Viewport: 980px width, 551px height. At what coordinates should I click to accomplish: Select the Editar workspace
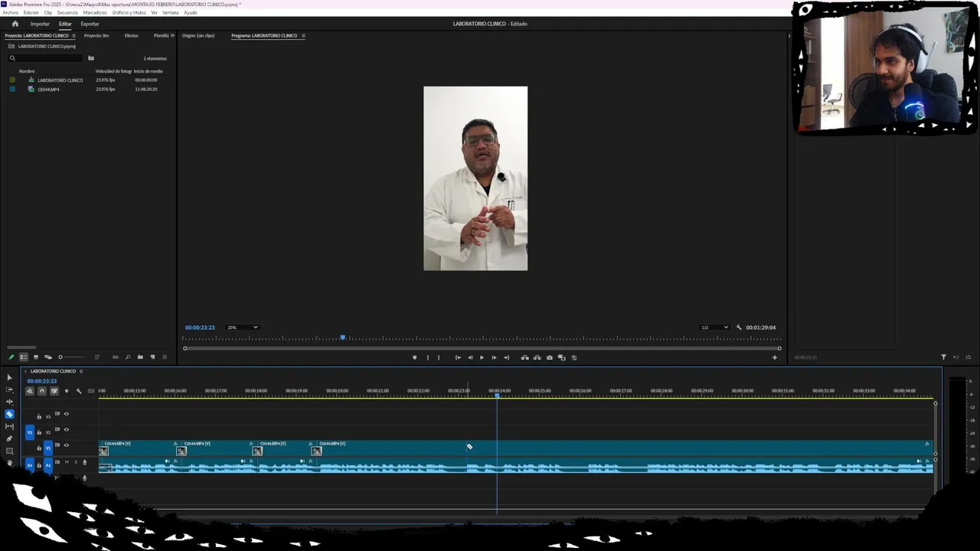coord(65,24)
